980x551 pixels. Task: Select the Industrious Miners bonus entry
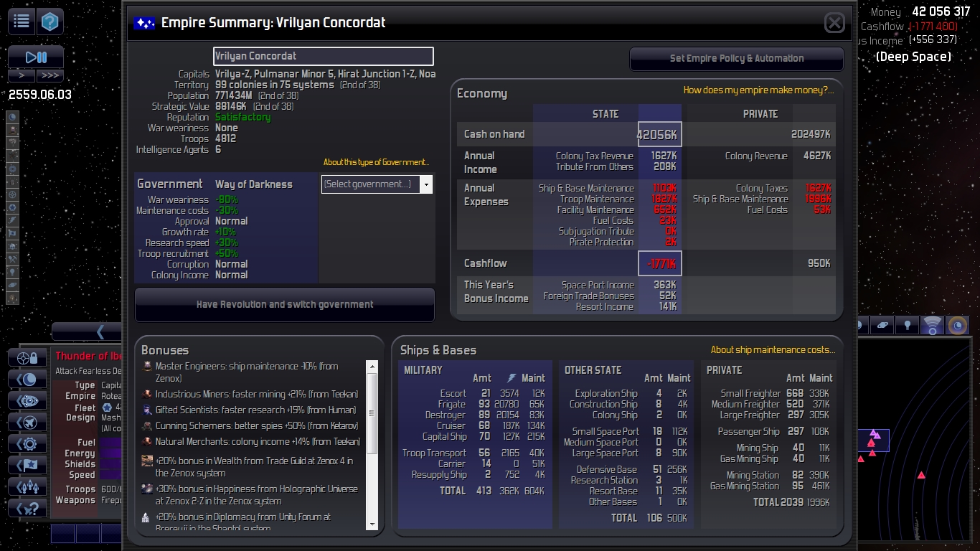pos(251,395)
